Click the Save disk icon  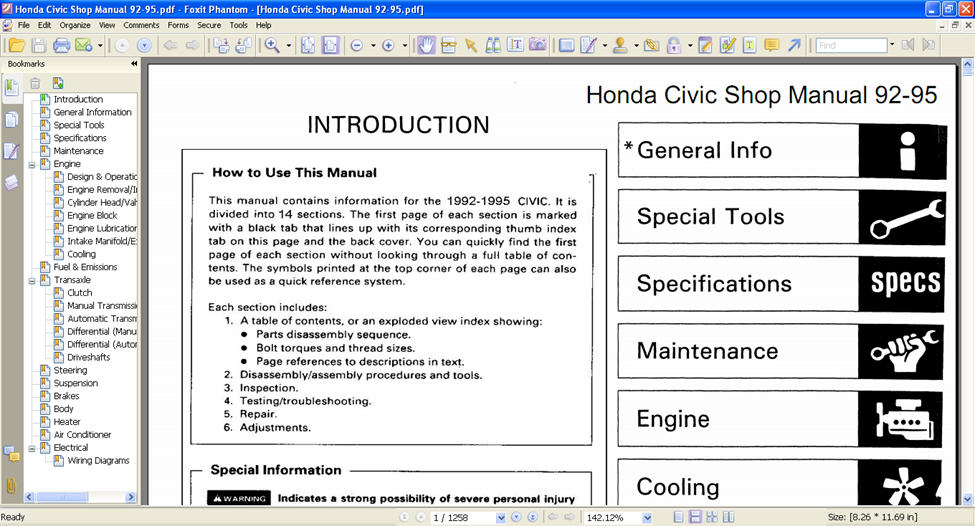(39, 45)
